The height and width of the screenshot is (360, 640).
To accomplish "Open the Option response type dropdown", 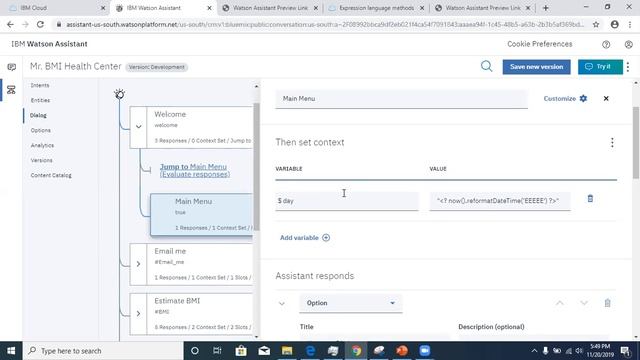I will (x=351, y=303).
